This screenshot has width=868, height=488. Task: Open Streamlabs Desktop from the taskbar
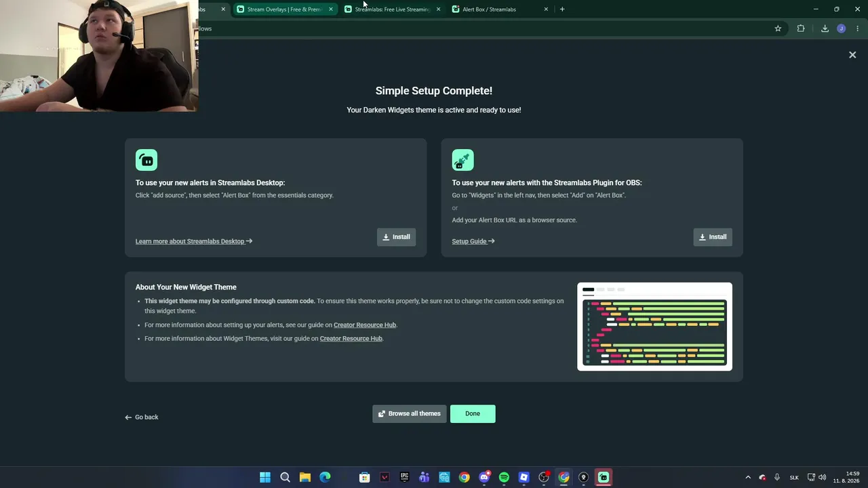[x=604, y=477]
